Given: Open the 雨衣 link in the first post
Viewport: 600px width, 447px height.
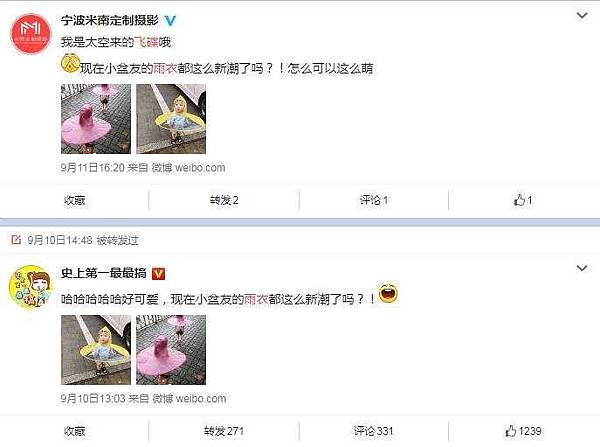Looking at the screenshot, I should [x=165, y=69].
